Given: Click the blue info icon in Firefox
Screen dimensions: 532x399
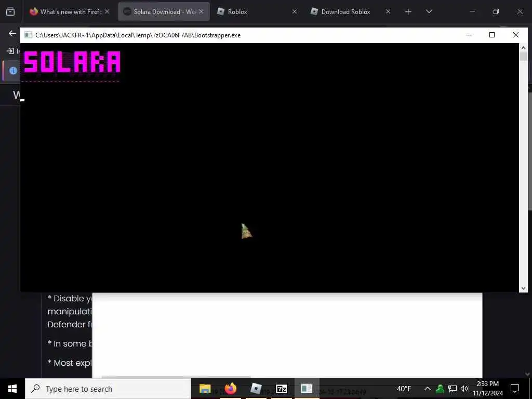Looking at the screenshot, I should (x=13, y=71).
